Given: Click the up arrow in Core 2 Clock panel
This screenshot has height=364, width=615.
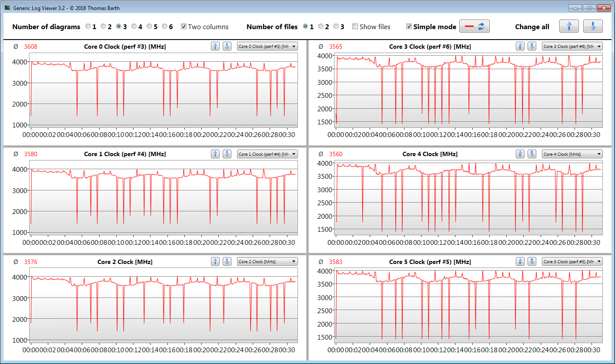Looking at the screenshot, I should pyautogui.click(x=215, y=261).
